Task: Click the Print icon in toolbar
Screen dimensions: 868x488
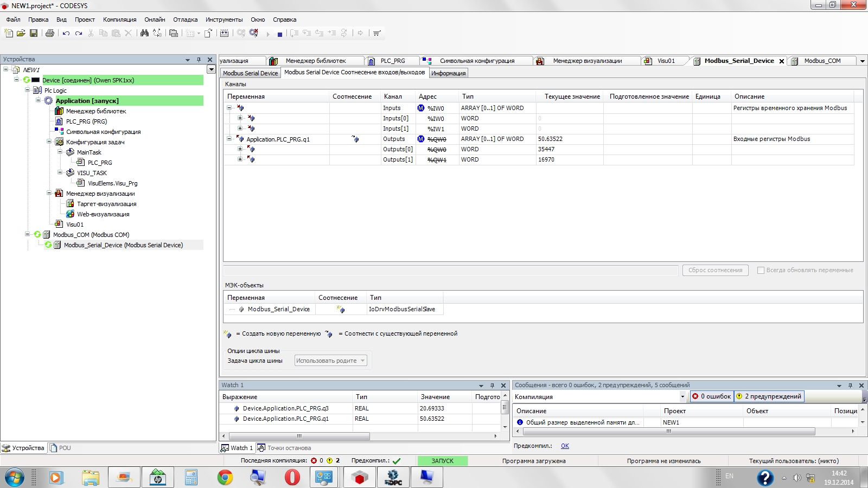Action: pos(50,33)
